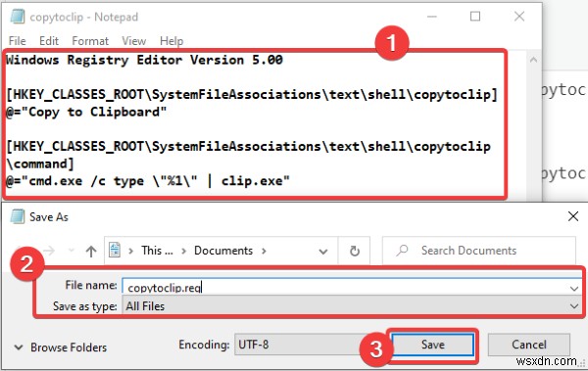Click Notepad scrollbar up arrow
The image size is (588, 371).
534,60
